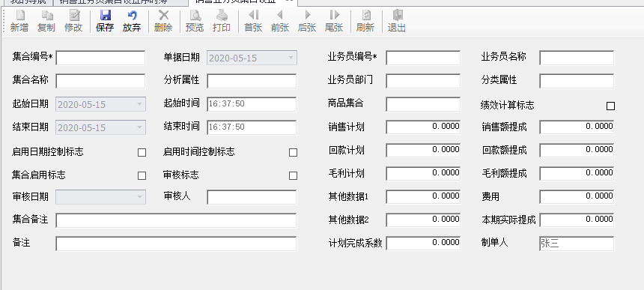The height and width of the screenshot is (290, 644).
Task: Go to next record via 后张
Action: click(x=307, y=22)
